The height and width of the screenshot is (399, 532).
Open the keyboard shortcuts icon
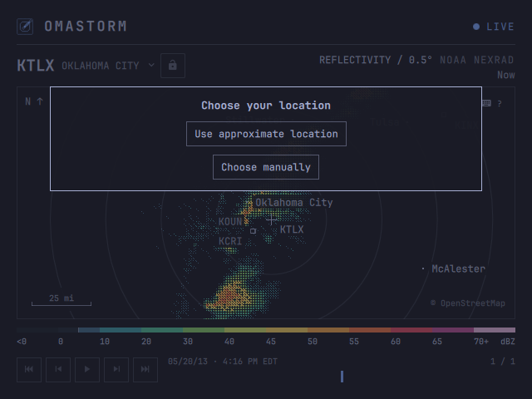click(486, 103)
